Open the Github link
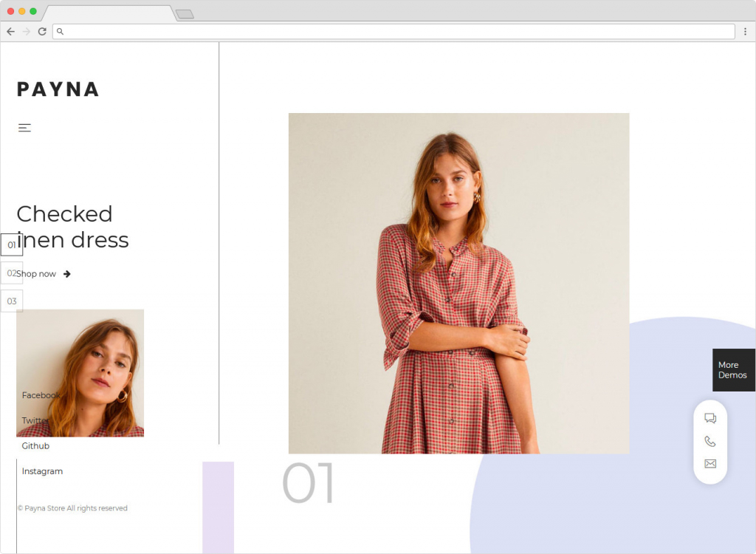Viewport: 756px width, 554px height. (x=35, y=446)
